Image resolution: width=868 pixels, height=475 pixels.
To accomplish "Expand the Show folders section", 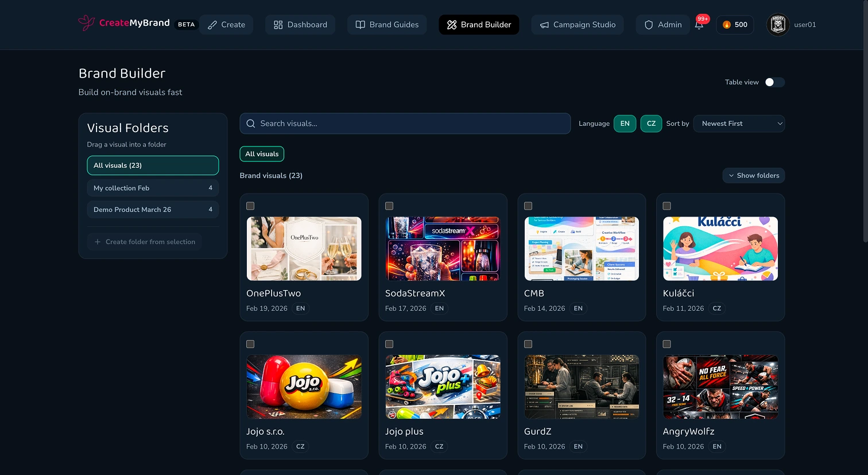I will click(753, 175).
